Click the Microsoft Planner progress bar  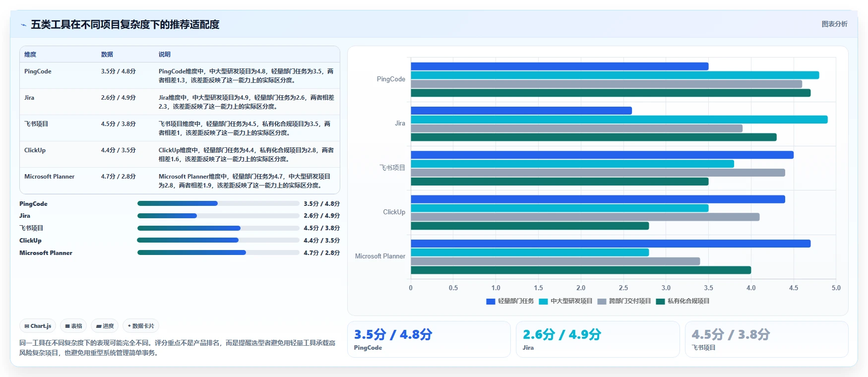pyautogui.click(x=218, y=252)
